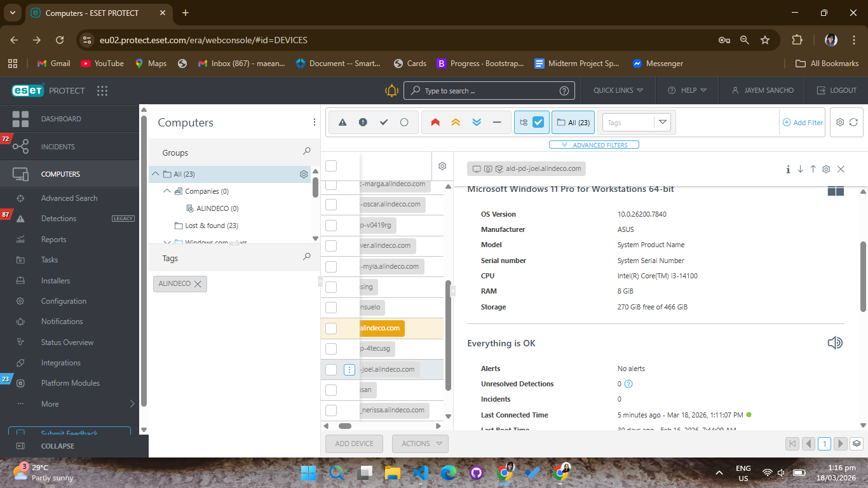Go to Detections in sidebar

58,219
